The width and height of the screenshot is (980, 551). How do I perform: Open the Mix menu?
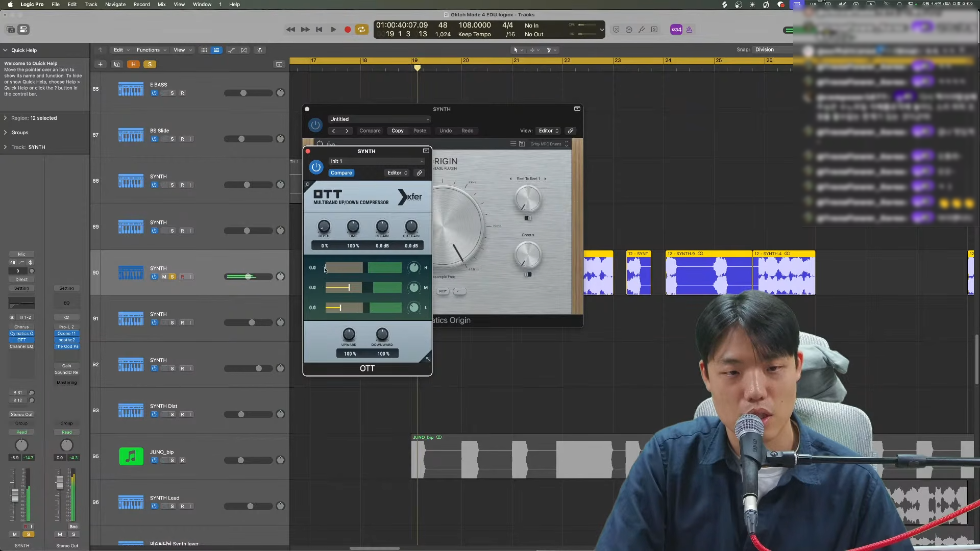point(162,4)
